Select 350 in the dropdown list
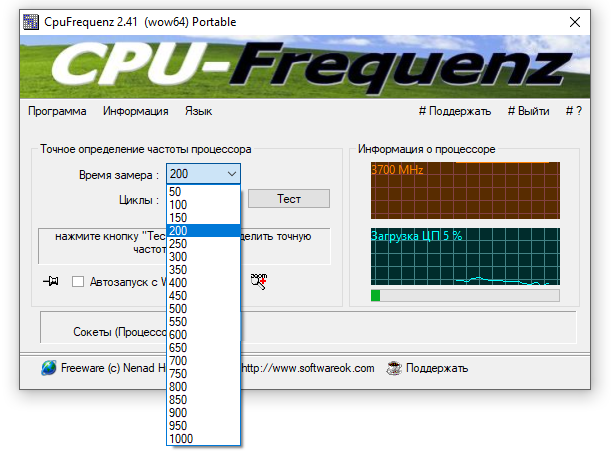This screenshot has height=469, width=611. click(x=203, y=270)
